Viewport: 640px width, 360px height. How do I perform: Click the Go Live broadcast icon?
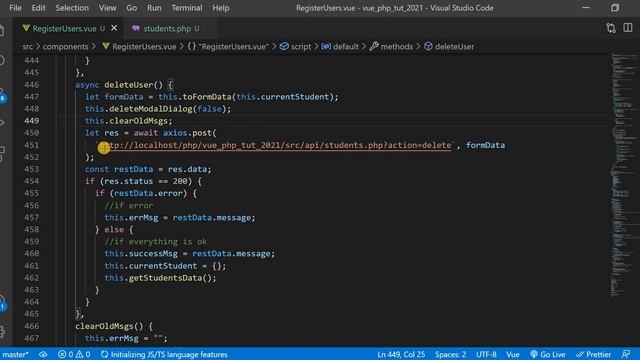click(534, 354)
